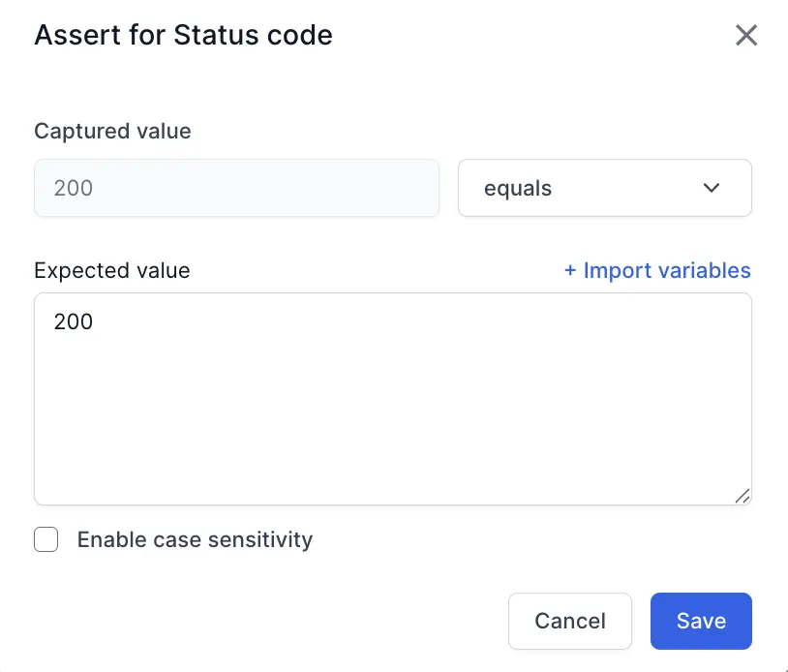788x672 pixels.
Task: Click the Import variables link
Action: 657,270
